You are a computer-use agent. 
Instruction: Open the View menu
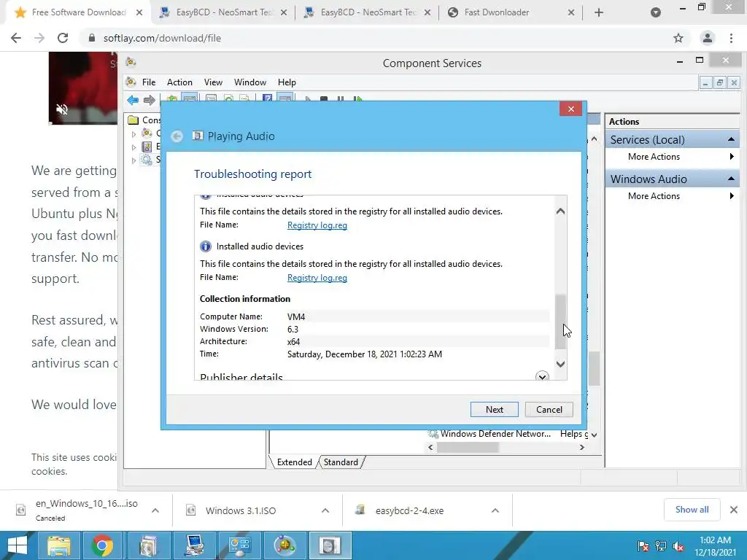(x=213, y=82)
